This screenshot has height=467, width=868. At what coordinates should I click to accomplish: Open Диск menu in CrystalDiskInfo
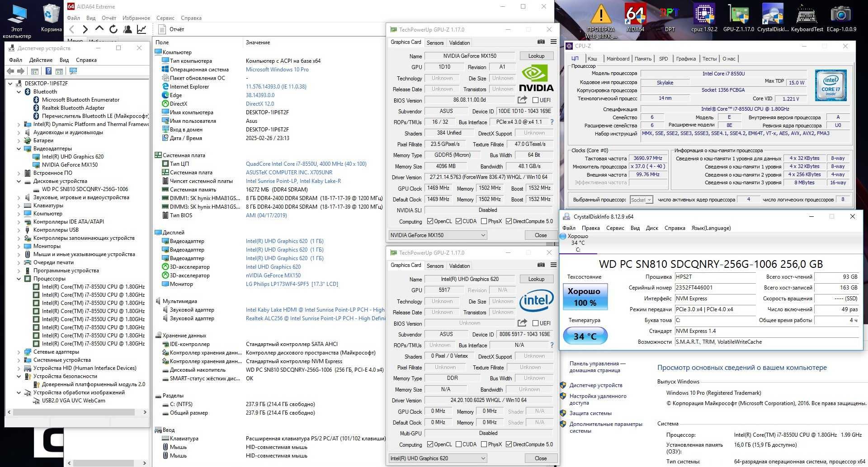coord(652,228)
